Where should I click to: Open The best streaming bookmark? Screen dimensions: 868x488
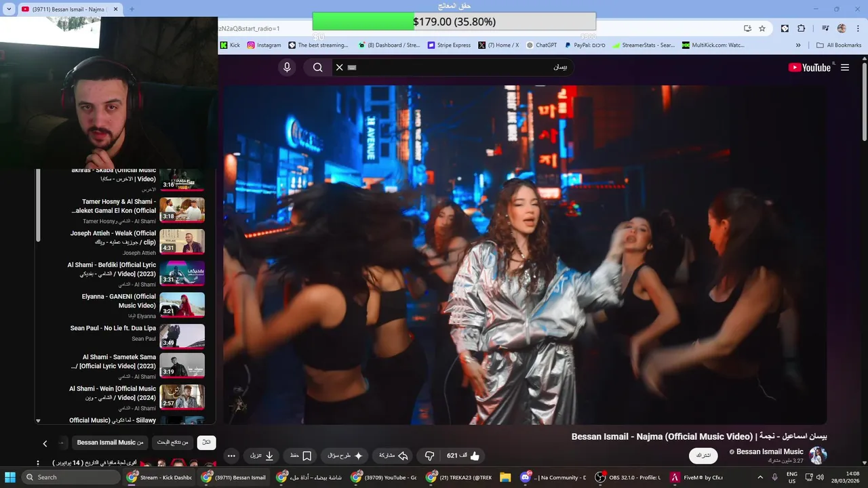(x=318, y=45)
